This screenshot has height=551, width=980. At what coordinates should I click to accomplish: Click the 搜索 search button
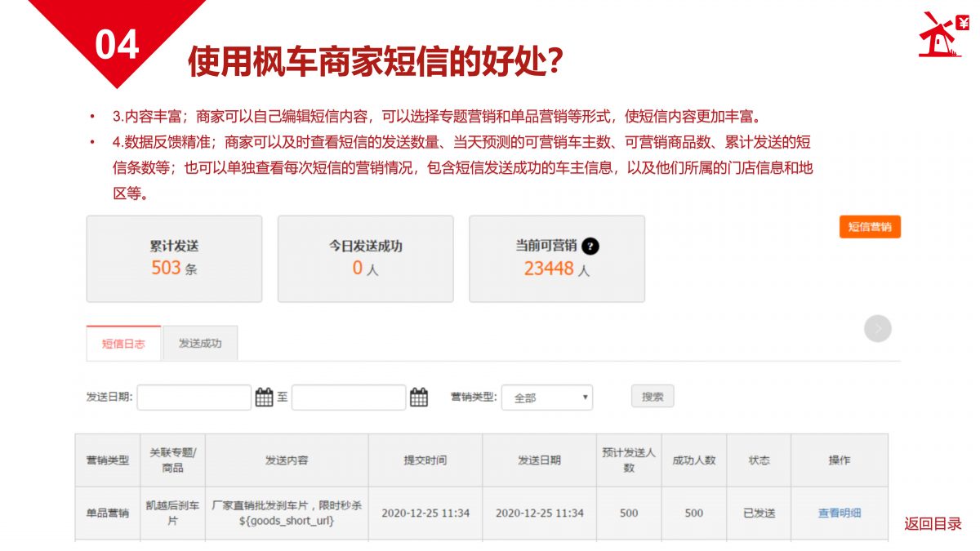pyautogui.click(x=653, y=397)
